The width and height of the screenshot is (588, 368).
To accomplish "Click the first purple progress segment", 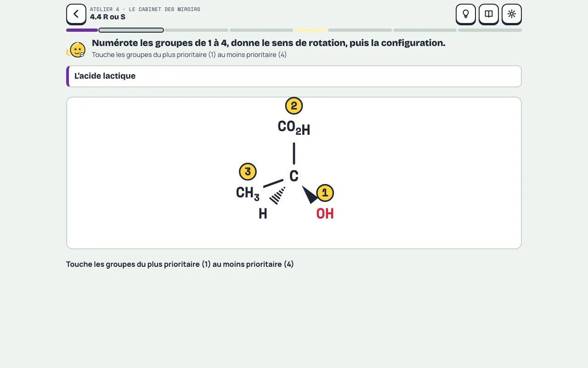I will tap(82, 30).
